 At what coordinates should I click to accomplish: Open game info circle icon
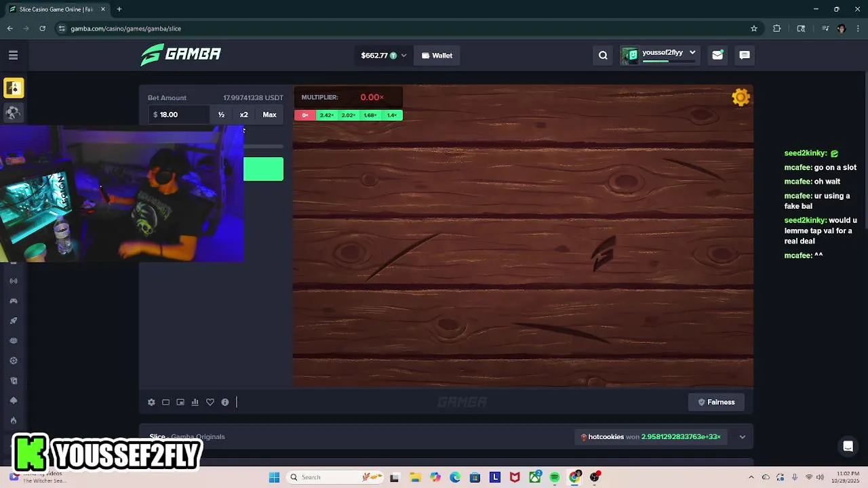[225, 402]
